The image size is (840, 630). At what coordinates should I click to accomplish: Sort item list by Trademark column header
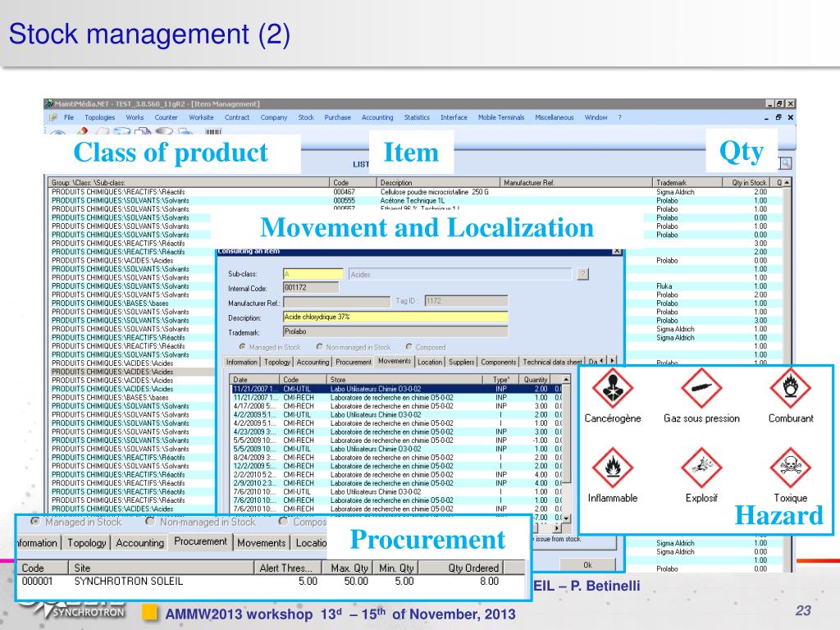coord(687,183)
